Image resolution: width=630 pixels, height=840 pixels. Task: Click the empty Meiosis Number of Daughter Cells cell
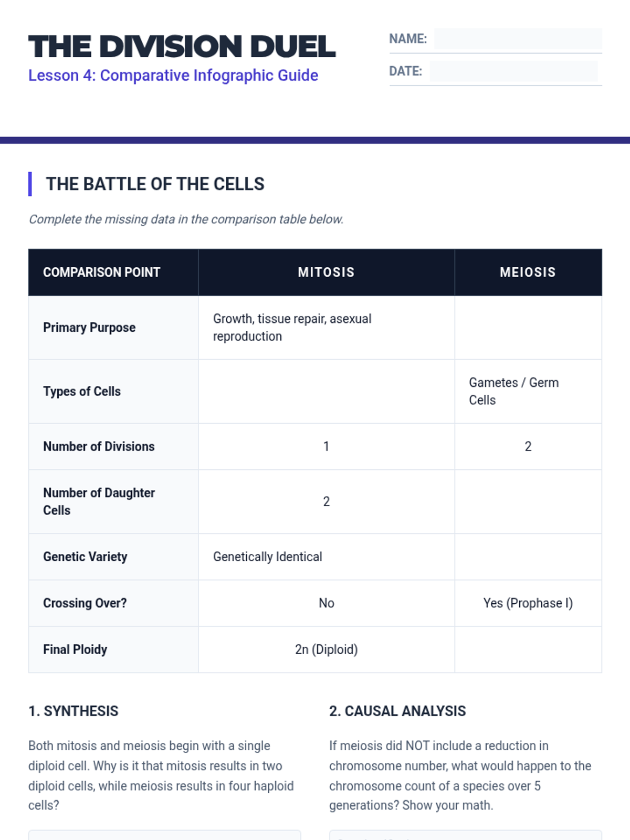click(528, 501)
